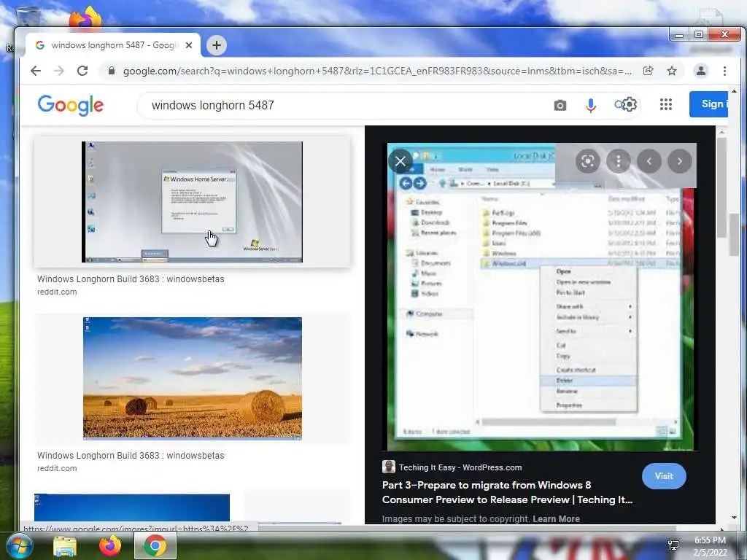Select the windows longhorn 5487 tab
Image resolution: width=747 pixels, height=560 pixels.
[113, 45]
